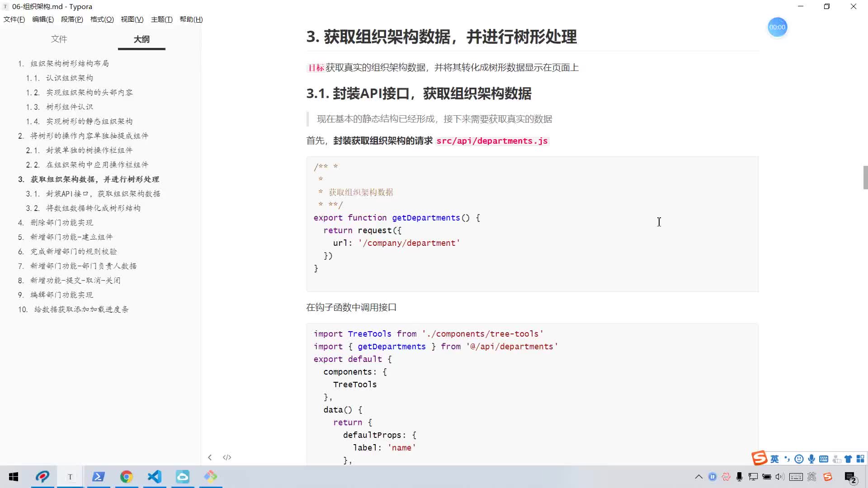Open the volume control in tray
Image resolution: width=868 pixels, height=488 pixels.
click(779, 477)
